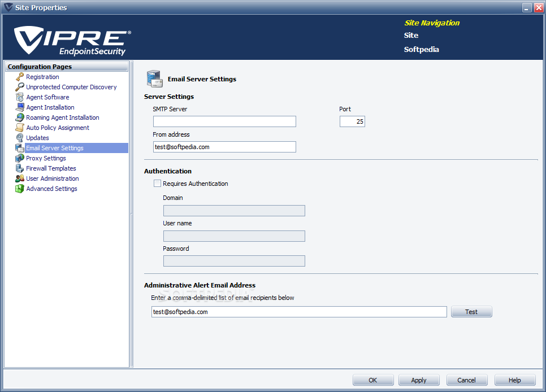
Task: Select Advanced Settings in the sidebar
Action: tap(52, 189)
